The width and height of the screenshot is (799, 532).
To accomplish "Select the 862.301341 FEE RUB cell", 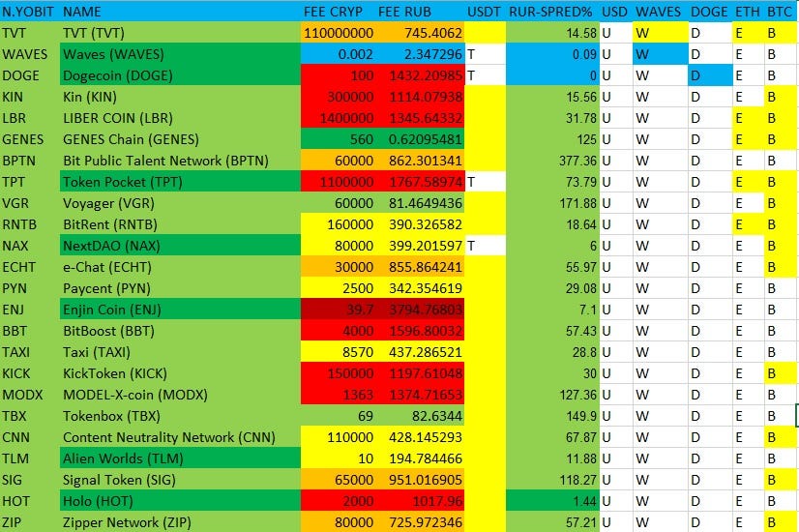I will click(420, 161).
